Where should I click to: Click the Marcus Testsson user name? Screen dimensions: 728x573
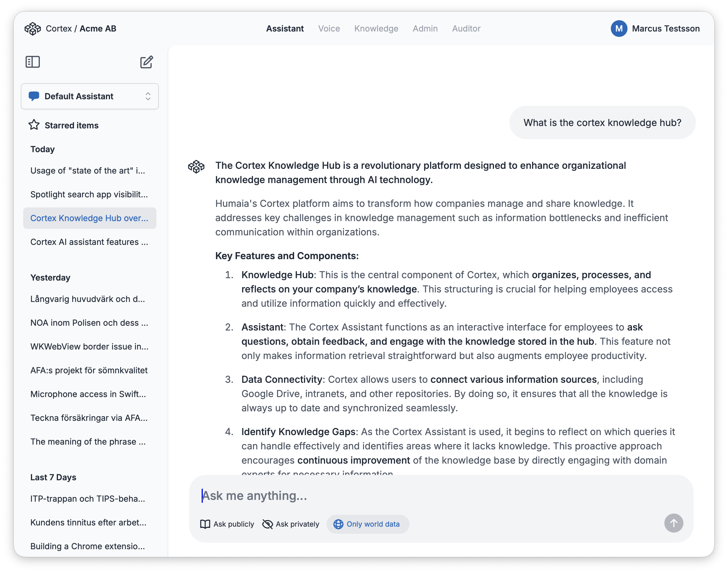(x=666, y=29)
